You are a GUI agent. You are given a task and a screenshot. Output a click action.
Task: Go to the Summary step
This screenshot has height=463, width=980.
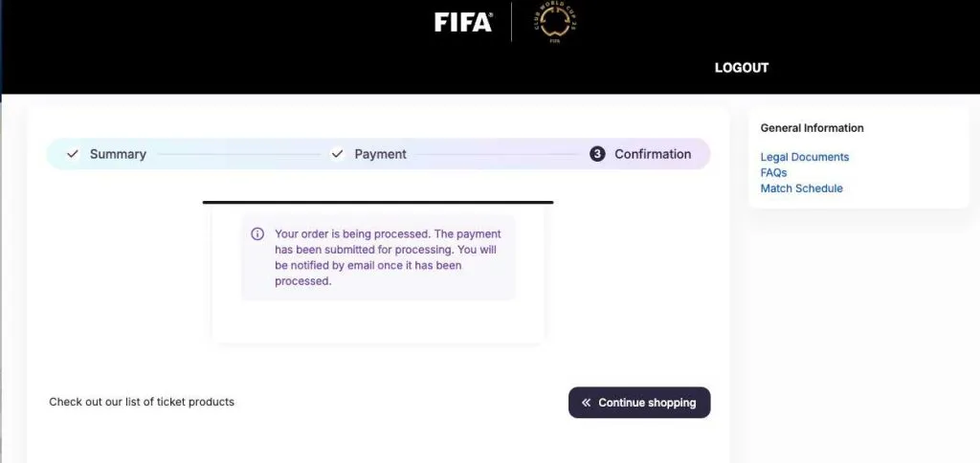coord(118,154)
